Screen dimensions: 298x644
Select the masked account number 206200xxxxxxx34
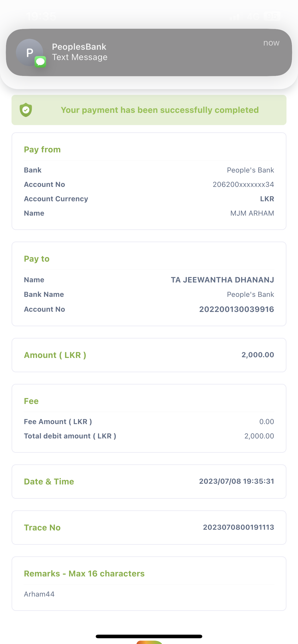click(243, 184)
